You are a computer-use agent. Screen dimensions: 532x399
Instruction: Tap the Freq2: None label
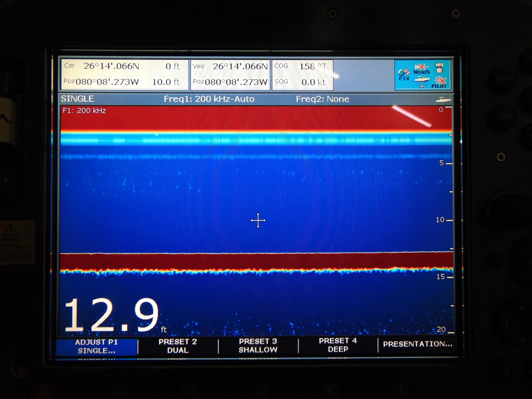pos(322,99)
